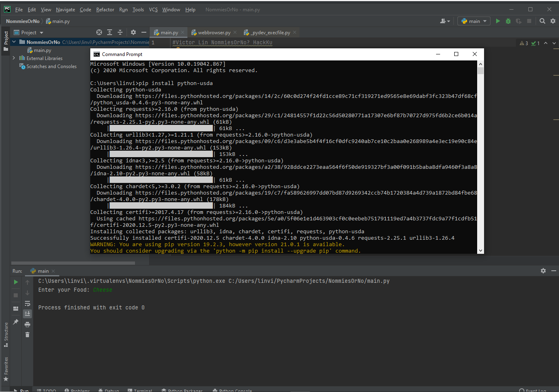This screenshot has width=559, height=392.
Task: Select main.py in the project tree
Action: tap(42, 50)
